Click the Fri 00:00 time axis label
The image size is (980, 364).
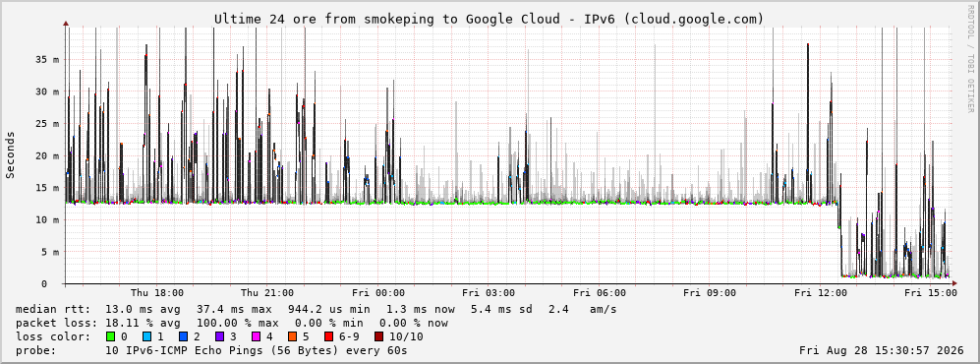pos(378,293)
